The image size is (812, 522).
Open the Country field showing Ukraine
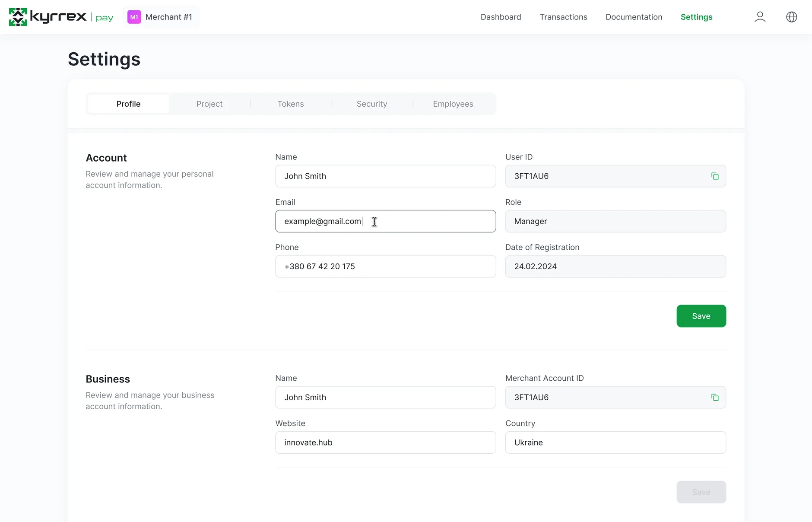point(615,442)
